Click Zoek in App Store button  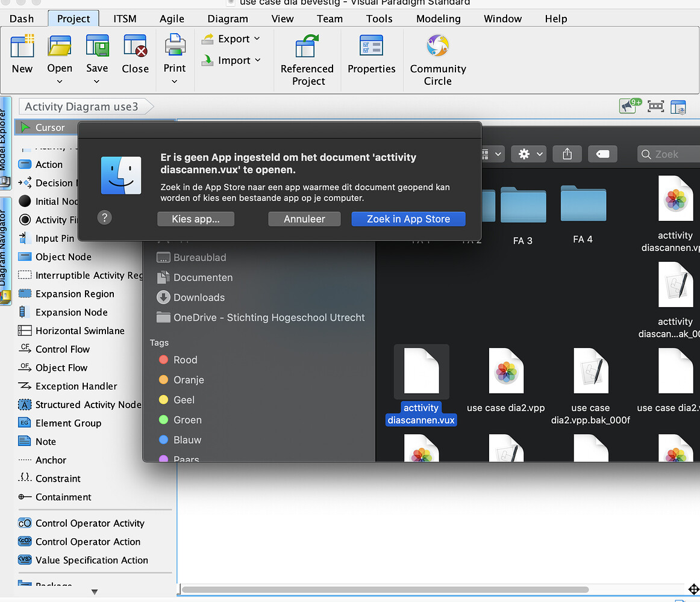pyautogui.click(x=408, y=219)
